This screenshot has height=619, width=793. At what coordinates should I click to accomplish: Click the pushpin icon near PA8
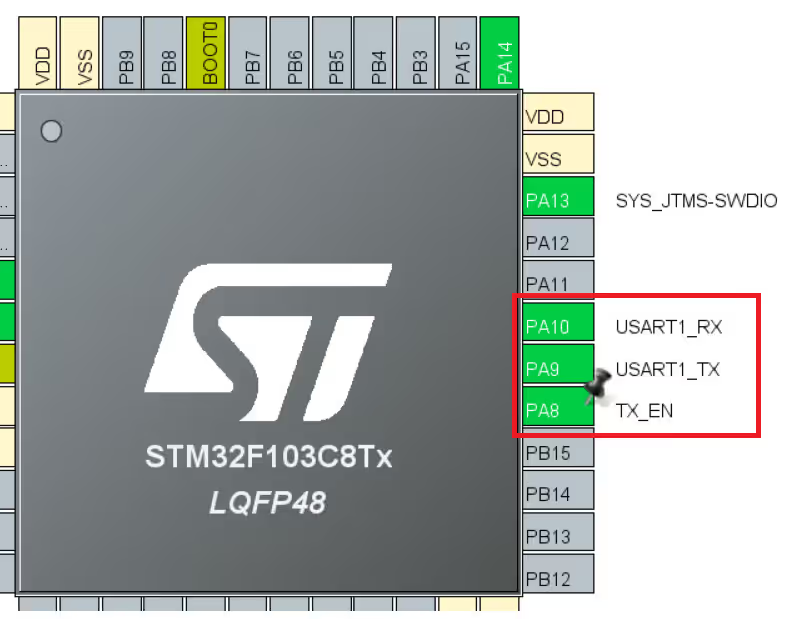click(x=598, y=386)
